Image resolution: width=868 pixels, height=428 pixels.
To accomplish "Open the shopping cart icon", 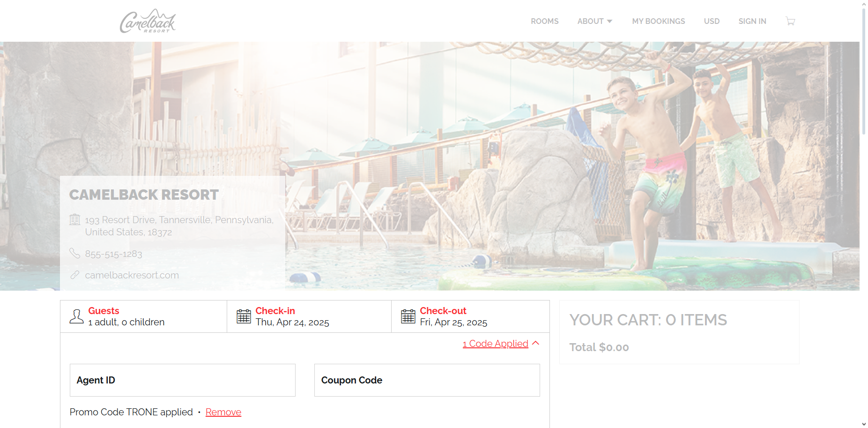I will click(790, 21).
